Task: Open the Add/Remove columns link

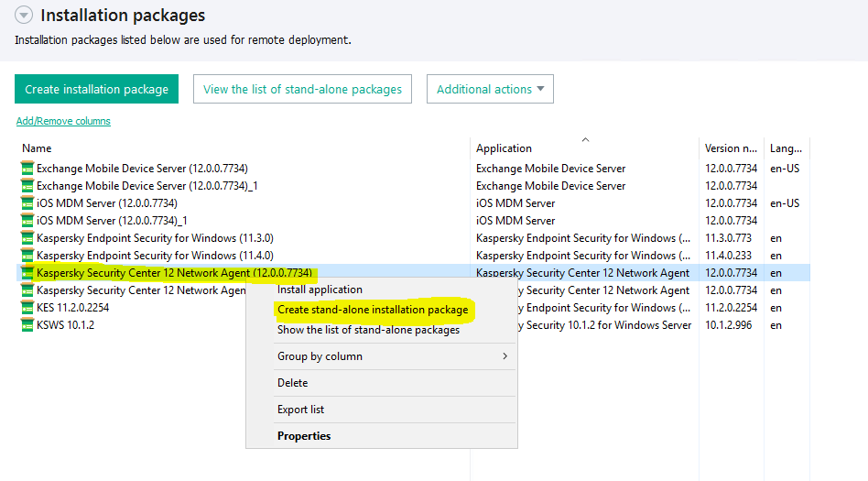Action: (63, 121)
